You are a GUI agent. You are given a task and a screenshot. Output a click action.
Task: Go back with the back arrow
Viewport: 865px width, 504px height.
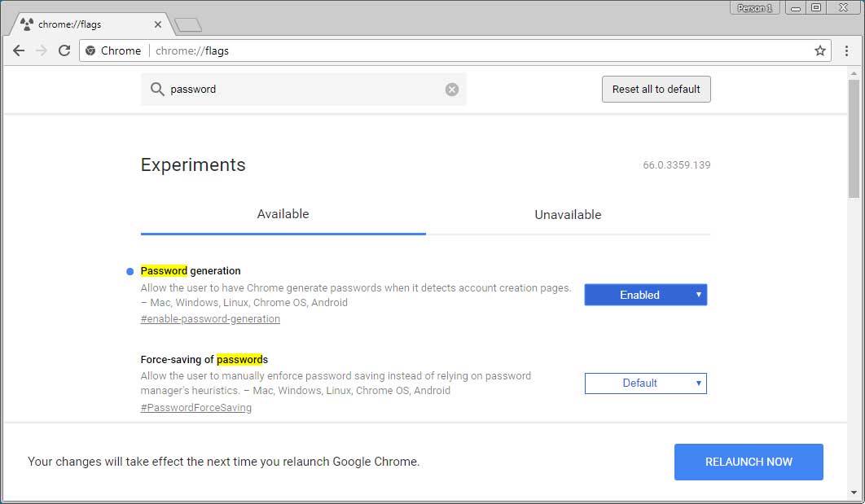[x=19, y=50]
